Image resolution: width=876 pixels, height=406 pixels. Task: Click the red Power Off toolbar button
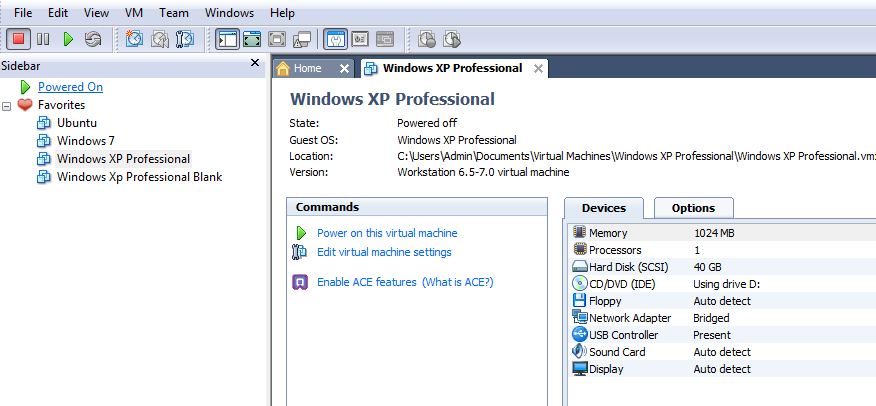pyautogui.click(x=18, y=39)
